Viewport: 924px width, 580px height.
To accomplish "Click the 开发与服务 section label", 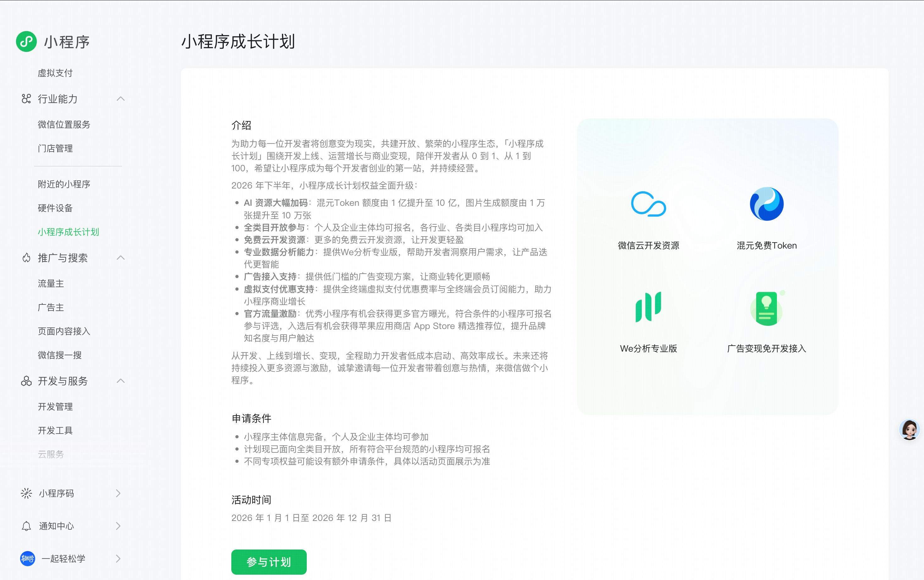I will tap(63, 381).
